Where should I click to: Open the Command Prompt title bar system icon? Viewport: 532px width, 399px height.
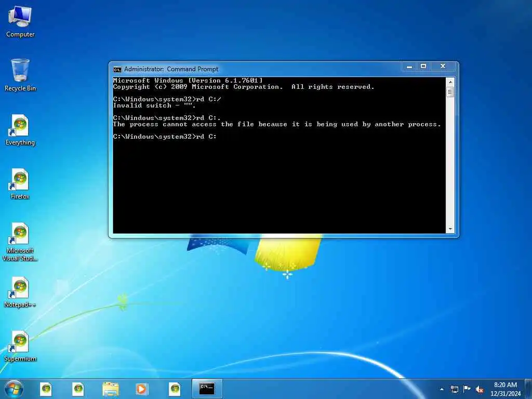point(117,69)
